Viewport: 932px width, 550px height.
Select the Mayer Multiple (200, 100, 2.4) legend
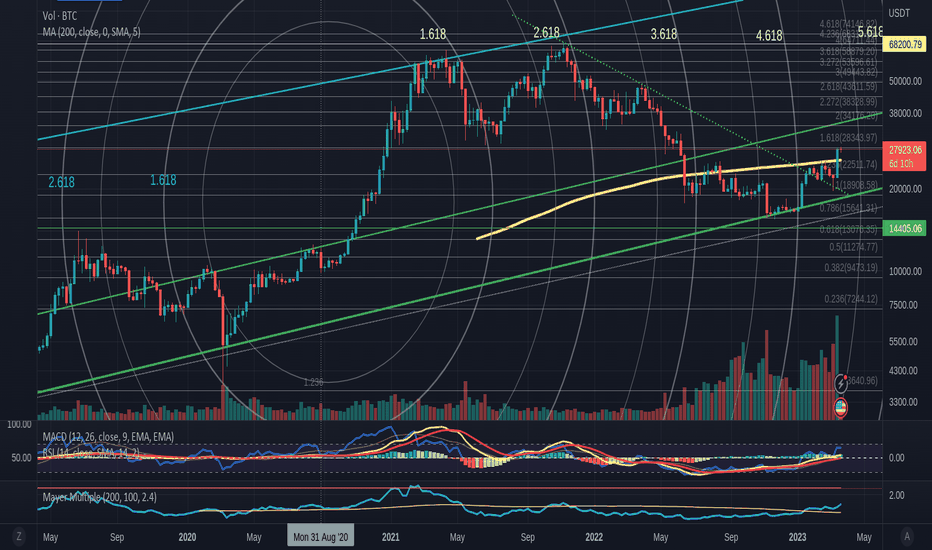tap(99, 497)
